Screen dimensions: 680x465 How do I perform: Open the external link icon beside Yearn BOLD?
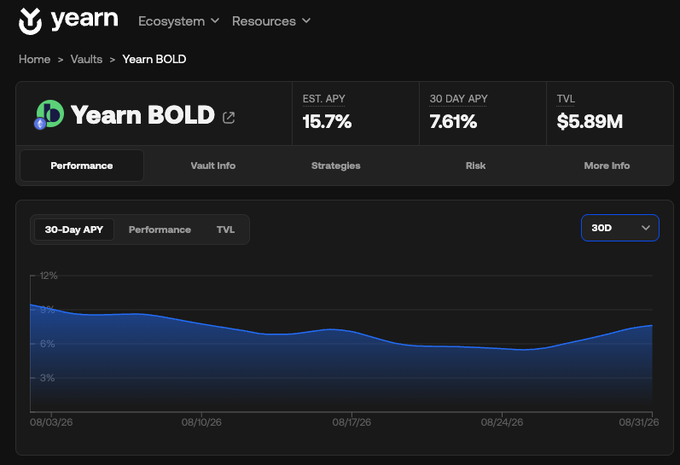pos(229,118)
